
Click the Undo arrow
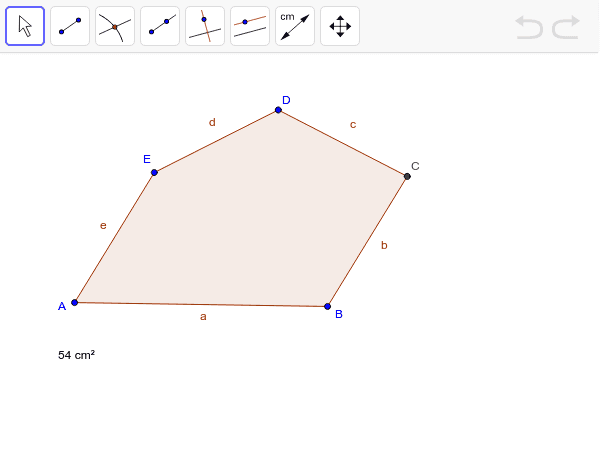[529, 27]
